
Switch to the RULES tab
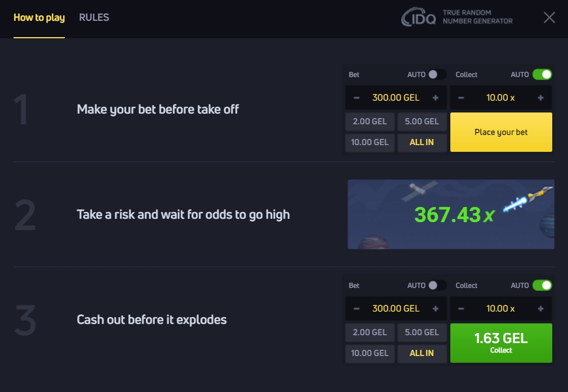94,17
